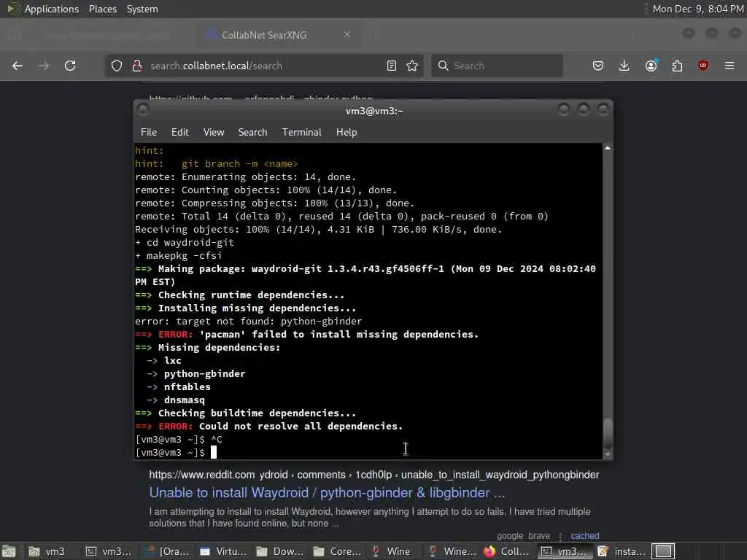
Task: Open the Firefox hamburger application menu
Action: tap(729, 66)
